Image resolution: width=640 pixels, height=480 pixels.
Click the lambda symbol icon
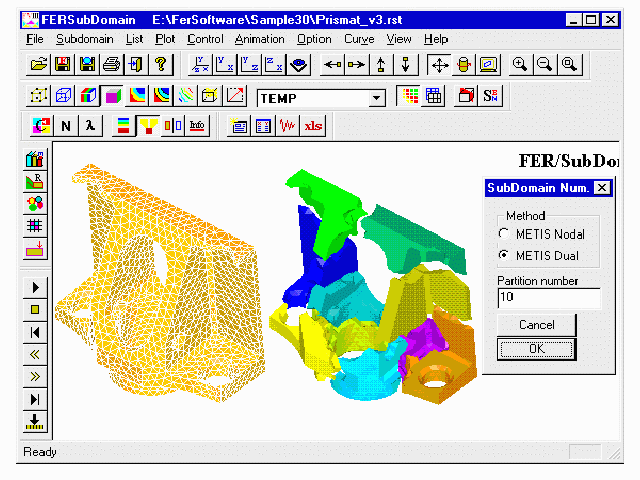coord(90,126)
